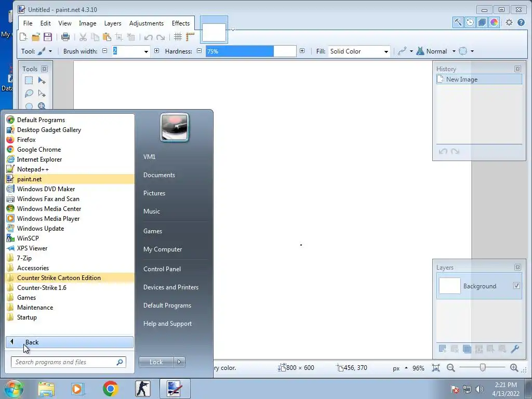The image size is (532, 399).
Task: Click Back in the Start menu
Action: coord(70,342)
